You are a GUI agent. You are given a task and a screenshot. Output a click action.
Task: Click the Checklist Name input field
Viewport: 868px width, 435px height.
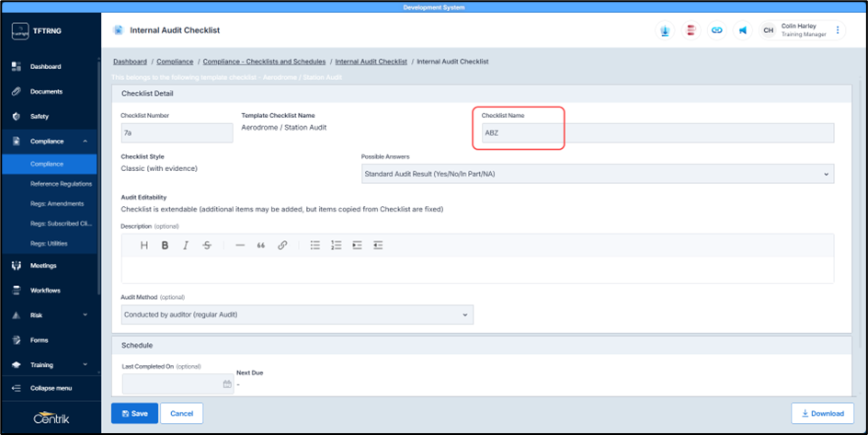click(x=657, y=133)
